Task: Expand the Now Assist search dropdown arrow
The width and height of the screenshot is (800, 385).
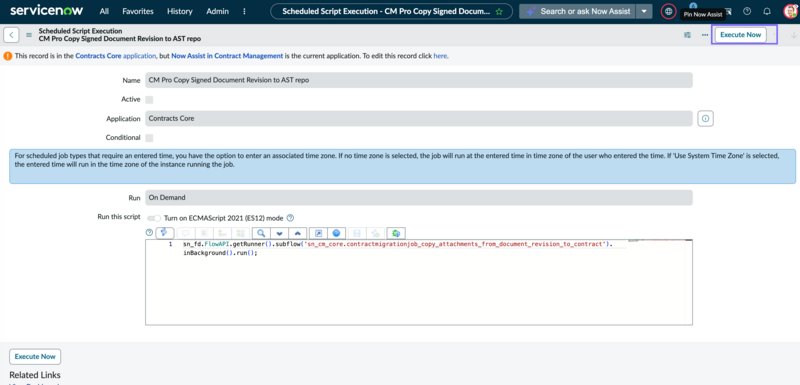Action: pos(645,11)
